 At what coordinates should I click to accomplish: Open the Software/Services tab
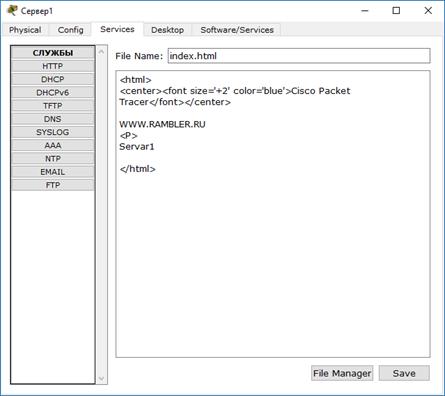pos(237,30)
